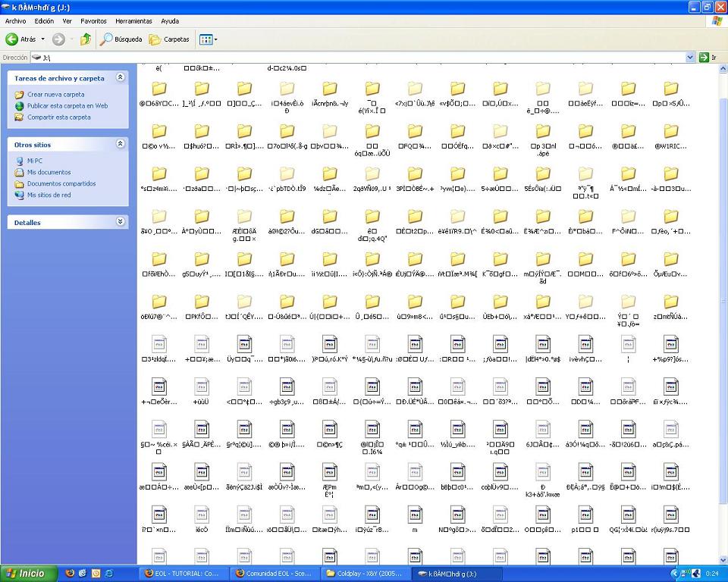
Task: Open the Búsqueda search tool
Action: point(121,39)
